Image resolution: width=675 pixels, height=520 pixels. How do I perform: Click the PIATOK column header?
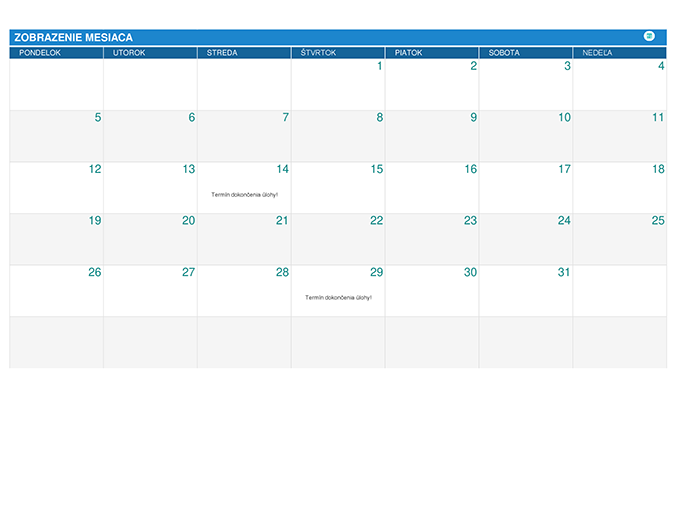point(408,52)
